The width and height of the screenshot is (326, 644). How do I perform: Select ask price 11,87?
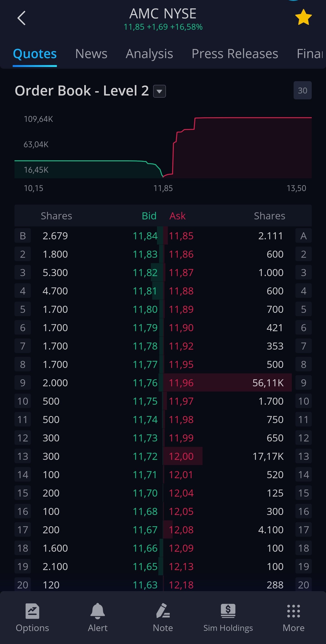[x=181, y=272]
